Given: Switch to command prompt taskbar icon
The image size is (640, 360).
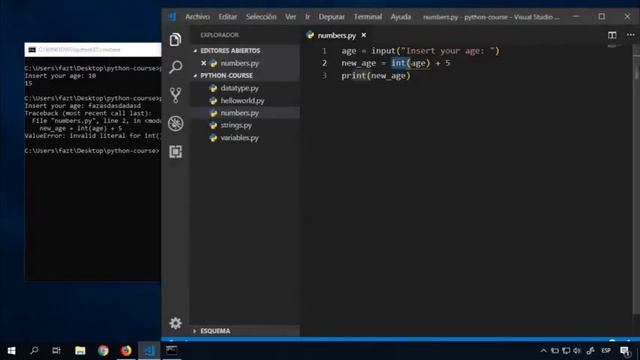Looking at the screenshot, I should pyautogui.click(x=172, y=351).
